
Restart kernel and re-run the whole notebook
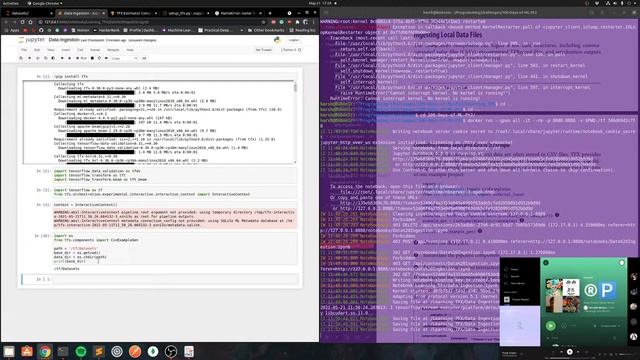pos(107,58)
